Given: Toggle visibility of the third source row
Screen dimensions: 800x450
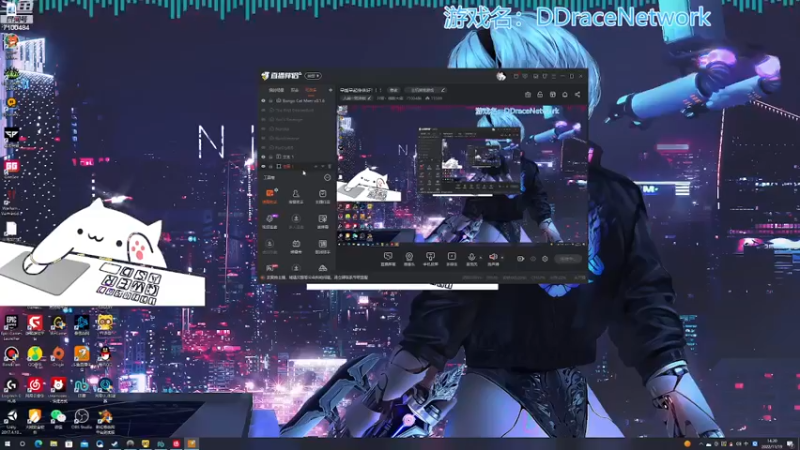Looking at the screenshot, I should (263, 119).
